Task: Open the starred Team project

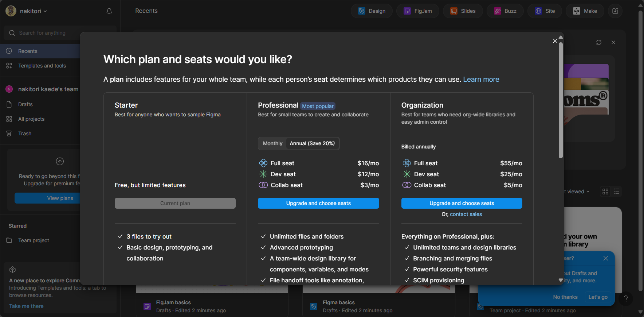Action: [34, 240]
